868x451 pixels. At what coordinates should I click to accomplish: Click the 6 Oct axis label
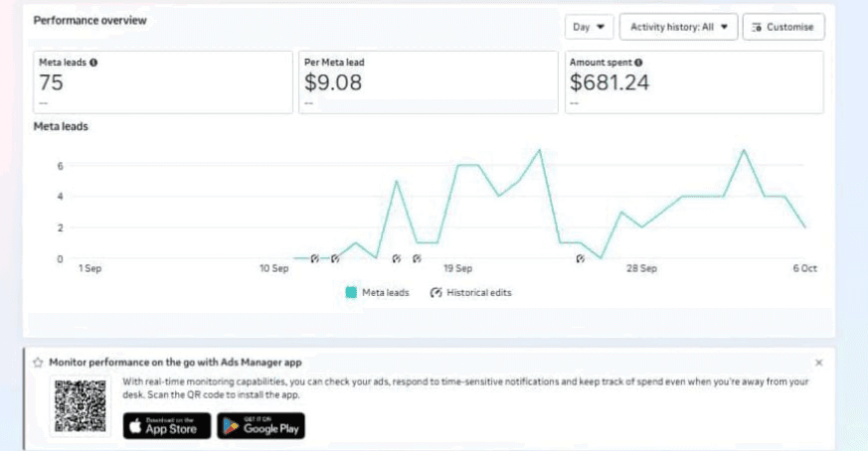coord(805,268)
